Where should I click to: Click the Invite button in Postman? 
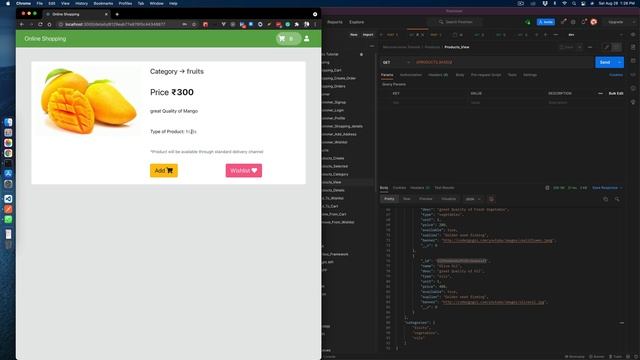pyautogui.click(x=546, y=22)
